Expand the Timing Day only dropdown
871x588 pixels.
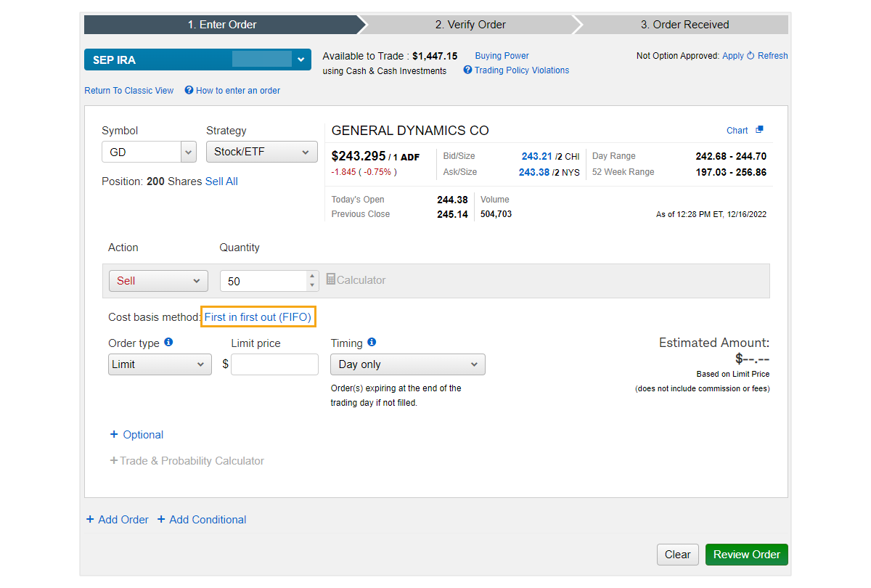click(407, 364)
